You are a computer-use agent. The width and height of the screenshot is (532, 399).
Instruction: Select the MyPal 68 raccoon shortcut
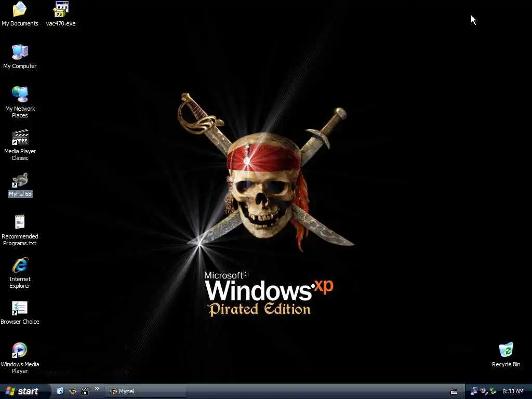click(x=20, y=180)
